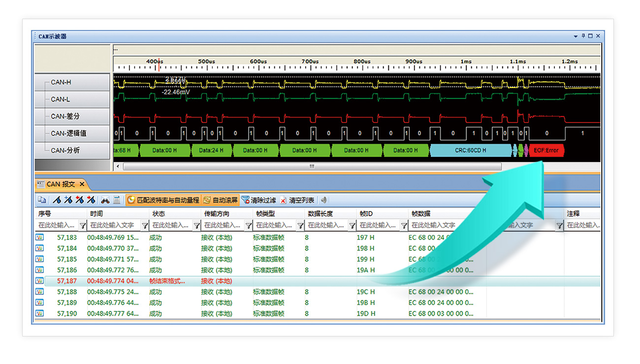Pin the CAN示波器 panel with the pushpin
The width and height of the screenshot is (640, 364).
click(583, 36)
